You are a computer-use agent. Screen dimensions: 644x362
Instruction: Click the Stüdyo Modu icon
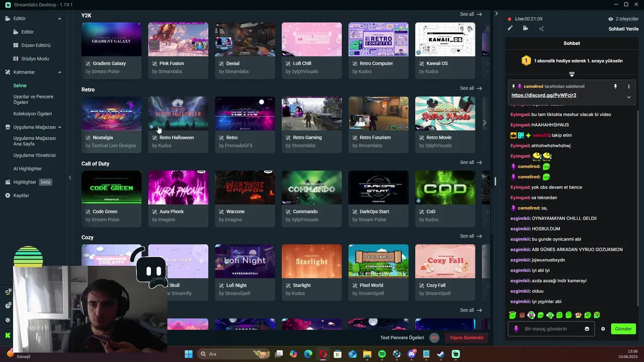pos(16,59)
